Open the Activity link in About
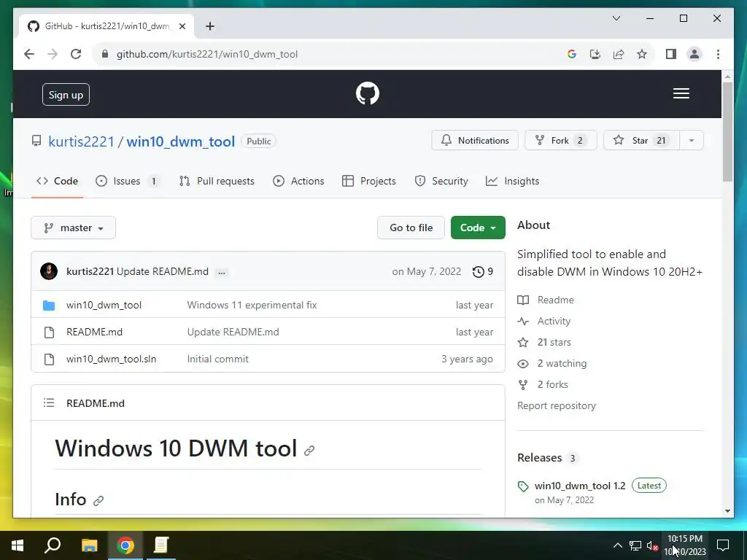Viewport: 747px width, 560px height. (x=544, y=321)
